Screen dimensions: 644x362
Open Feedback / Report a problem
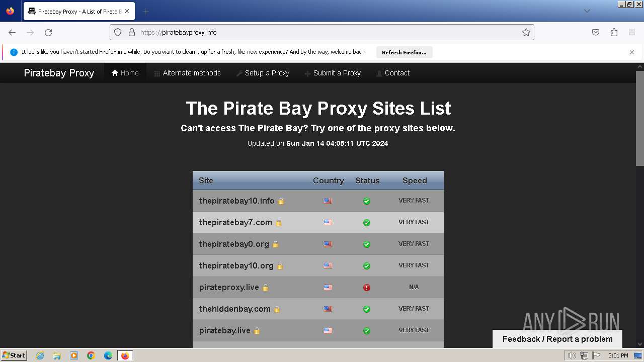tap(557, 339)
